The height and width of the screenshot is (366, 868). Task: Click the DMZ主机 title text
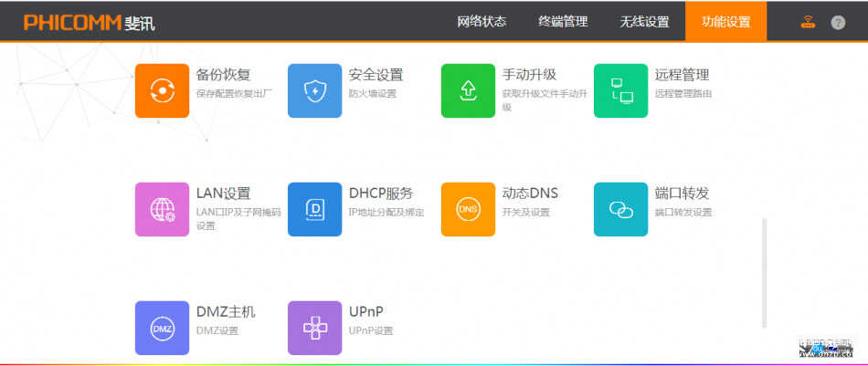pyautogui.click(x=226, y=312)
